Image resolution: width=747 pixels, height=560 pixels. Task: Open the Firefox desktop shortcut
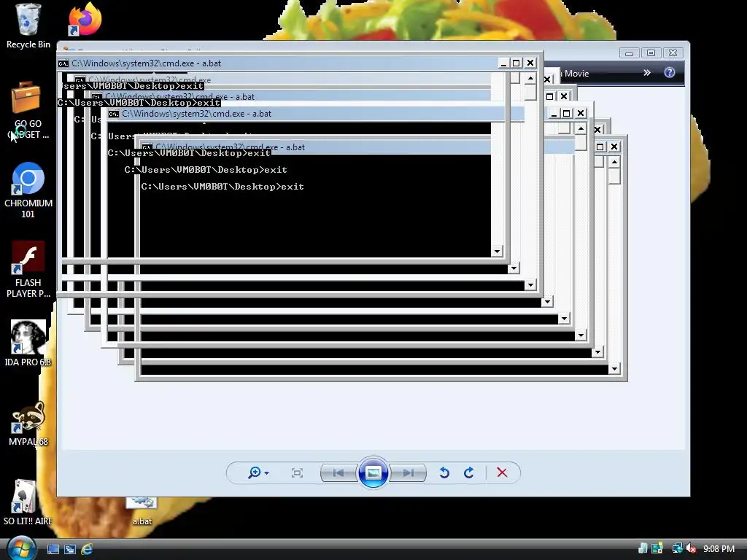click(x=85, y=19)
